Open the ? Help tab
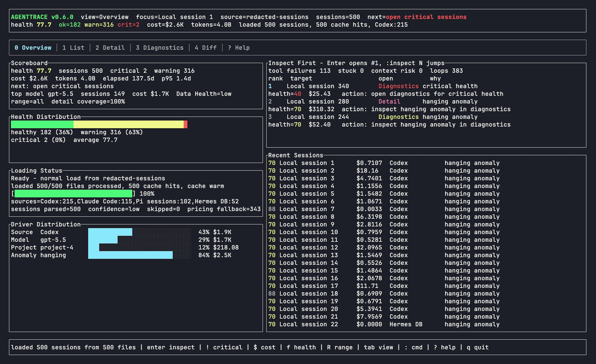Viewport: 596px width, 364px height. (x=238, y=48)
